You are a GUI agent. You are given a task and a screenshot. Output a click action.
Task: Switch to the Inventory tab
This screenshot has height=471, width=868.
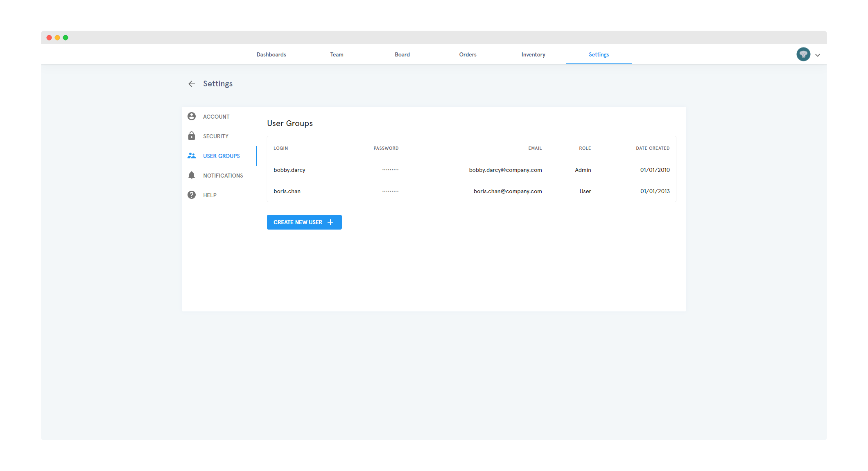[533, 54]
